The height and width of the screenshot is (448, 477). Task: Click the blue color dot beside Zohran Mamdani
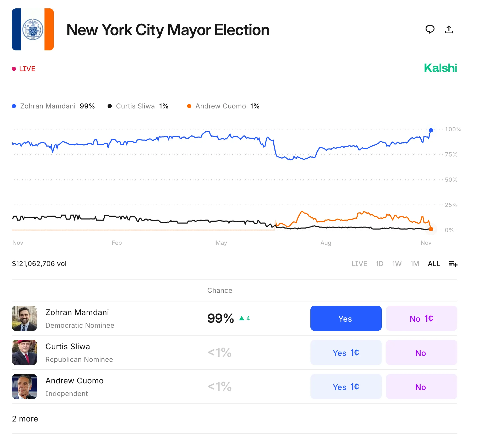14,106
